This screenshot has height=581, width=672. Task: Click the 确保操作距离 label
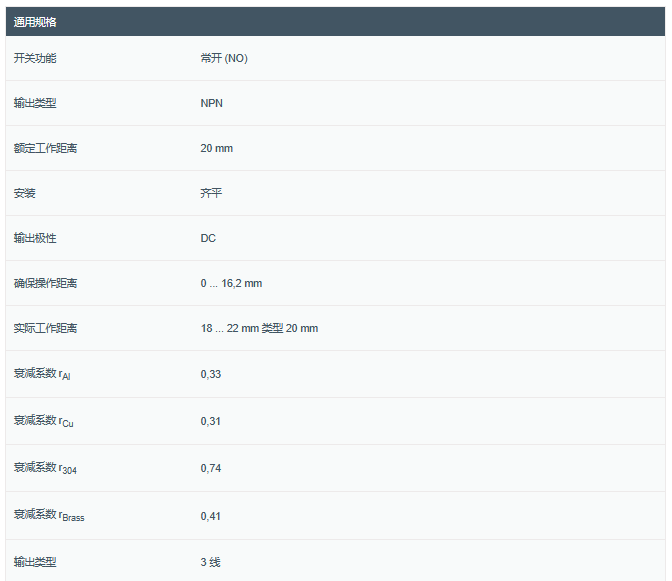(x=45, y=283)
